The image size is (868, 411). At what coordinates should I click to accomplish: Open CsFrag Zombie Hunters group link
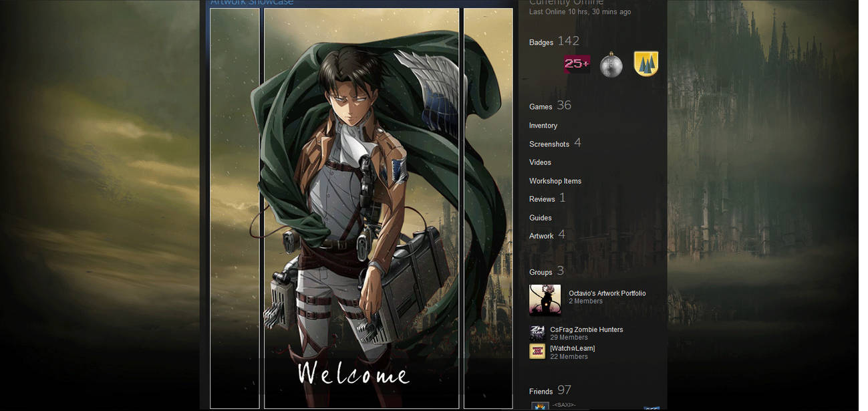click(x=587, y=329)
